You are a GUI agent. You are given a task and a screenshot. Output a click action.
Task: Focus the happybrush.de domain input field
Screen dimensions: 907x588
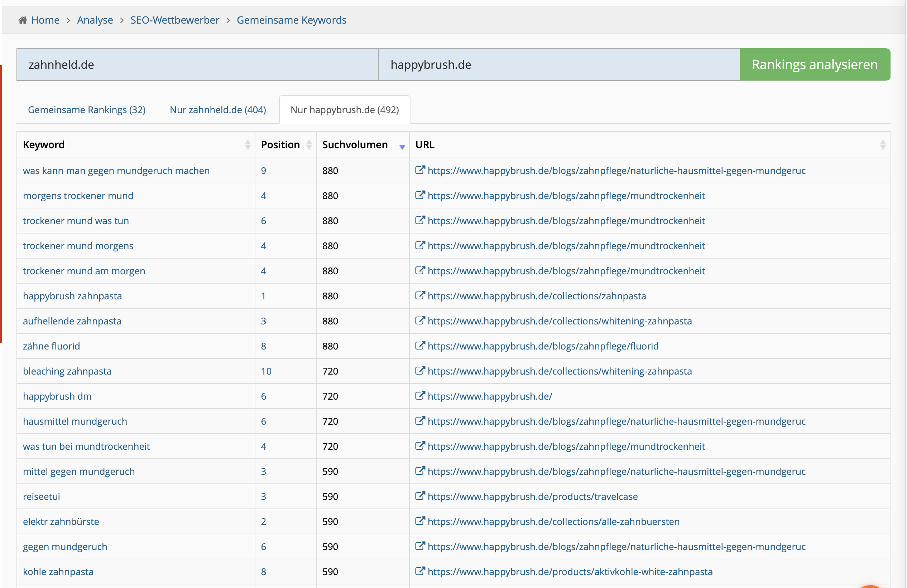click(560, 64)
